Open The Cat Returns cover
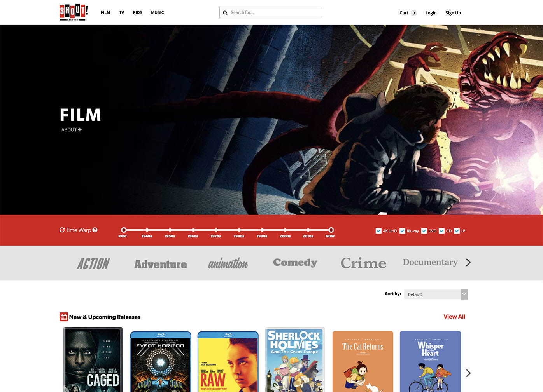543x392 pixels. pyautogui.click(x=363, y=361)
